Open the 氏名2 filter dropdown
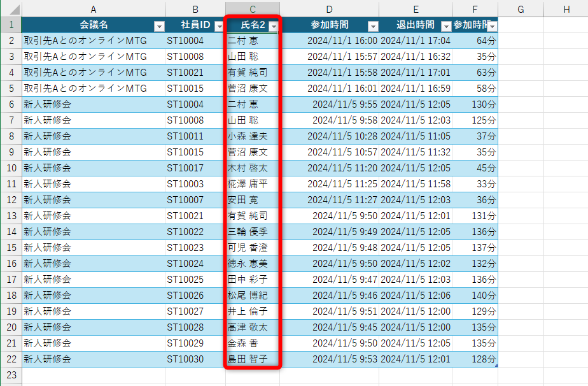 [x=274, y=26]
